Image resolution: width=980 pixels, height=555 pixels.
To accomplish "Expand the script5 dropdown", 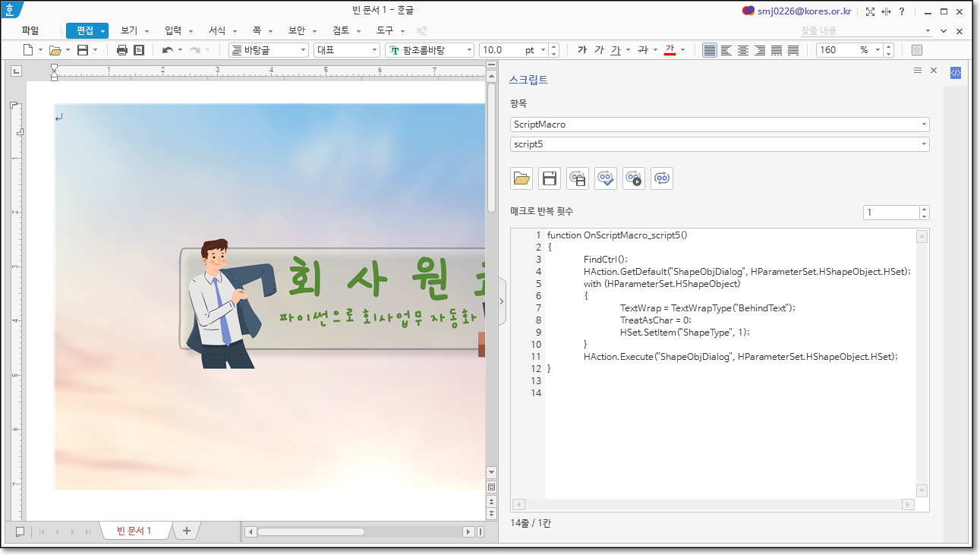I will (924, 144).
